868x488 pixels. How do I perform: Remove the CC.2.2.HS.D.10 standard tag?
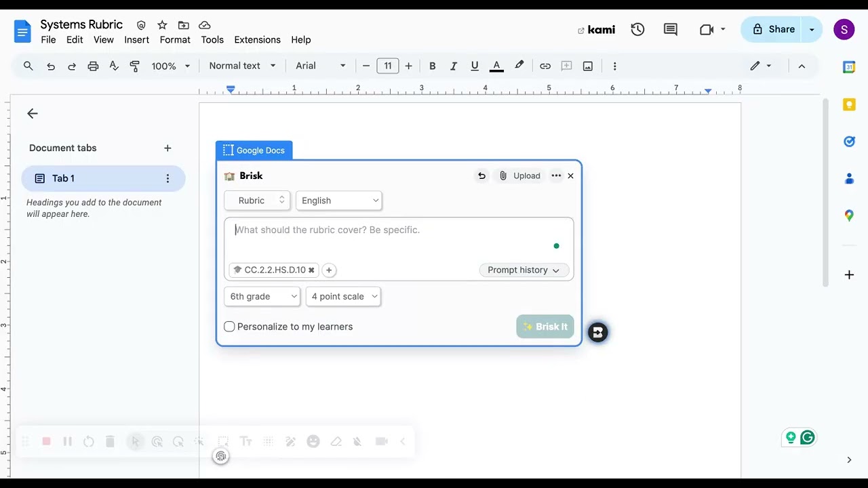[311, 270]
